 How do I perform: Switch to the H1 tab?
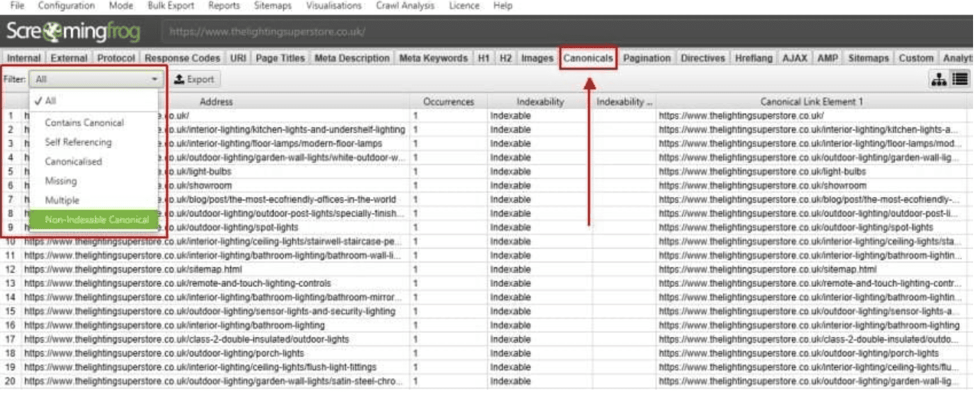point(483,58)
